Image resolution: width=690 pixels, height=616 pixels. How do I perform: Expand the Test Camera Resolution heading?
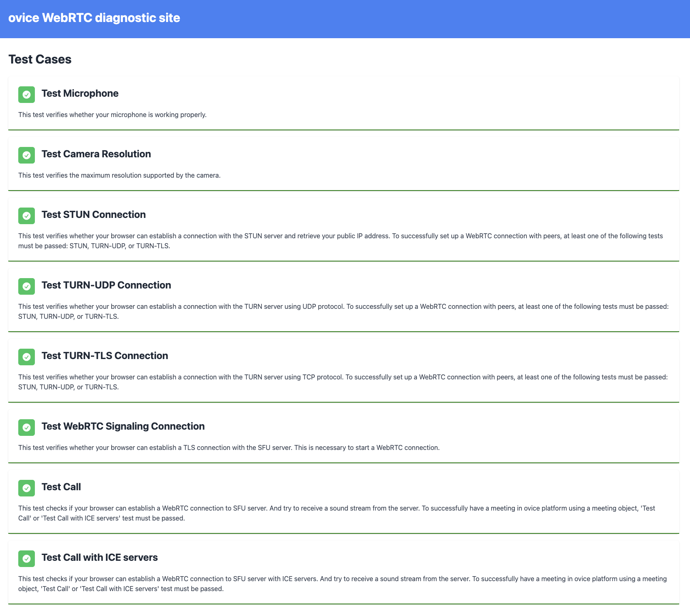point(96,154)
